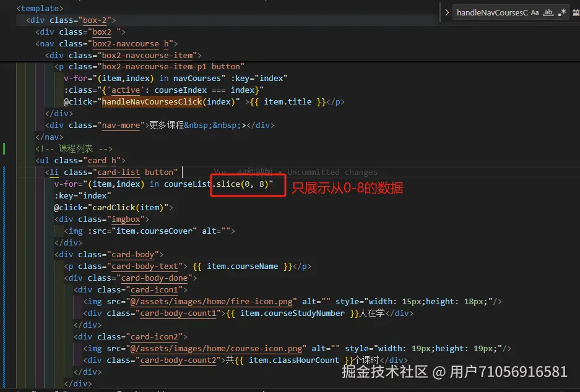Click the 'card-body-count1' class value
Viewport: 580px width, 392px height.
[178, 313]
